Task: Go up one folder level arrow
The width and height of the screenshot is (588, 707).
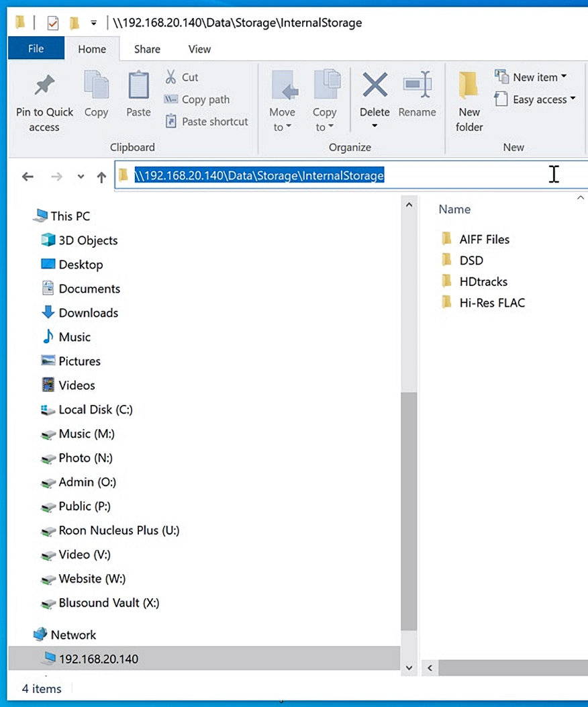Action: coord(101,177)
